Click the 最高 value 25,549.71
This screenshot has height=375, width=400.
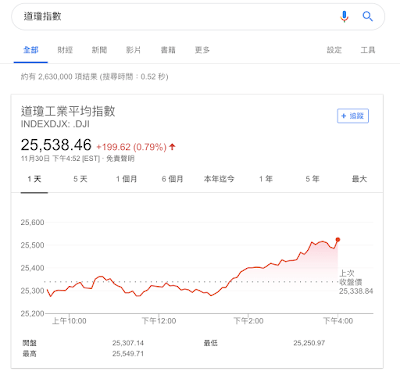click(x=128, y=354)
